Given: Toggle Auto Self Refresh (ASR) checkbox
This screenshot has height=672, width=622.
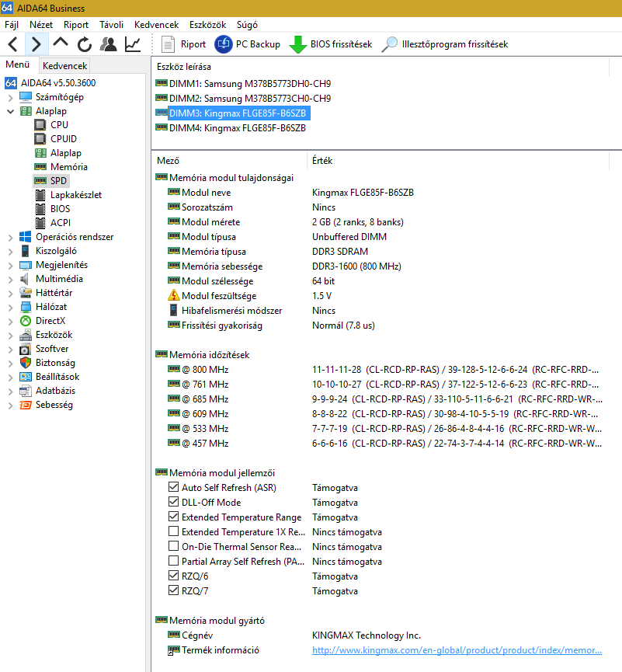Looking at the screenshot, I should pos(173,487).
